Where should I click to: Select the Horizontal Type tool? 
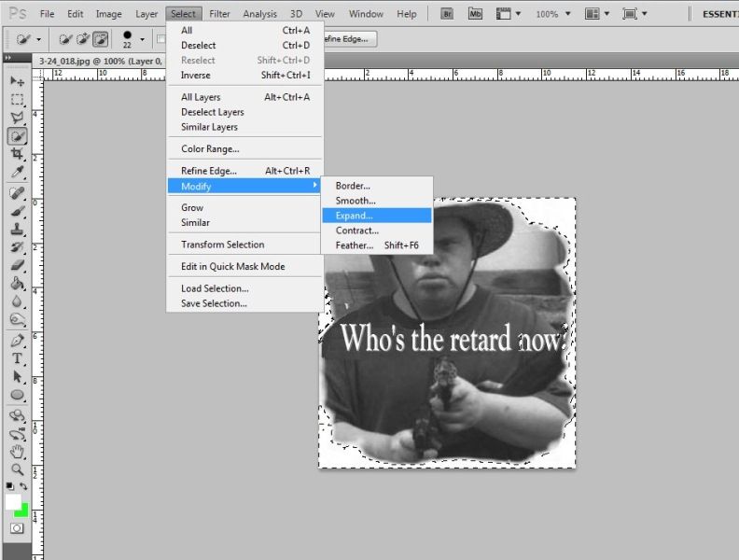[17, 359]
